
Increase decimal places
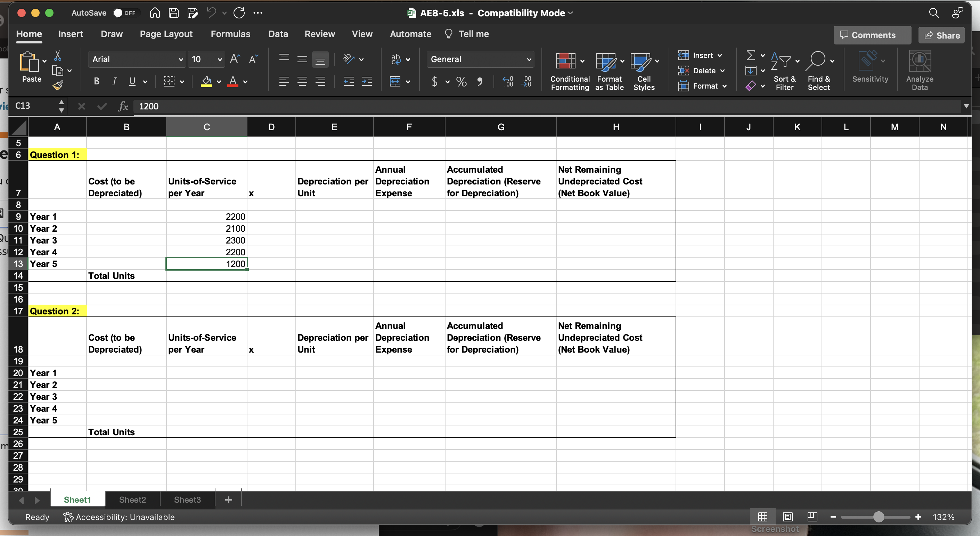click(508, 81)
